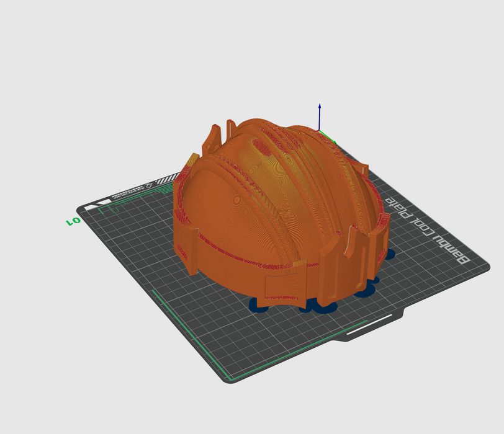The height and width of the screenshot is (434, 504).
Task: Click the blue brim disc at right side
Action: pos(389,254)
